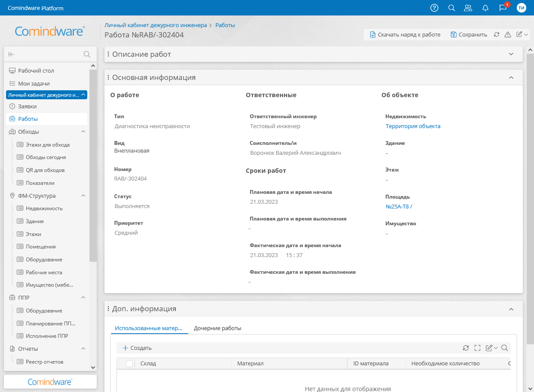The height and width of the screenshot is (392, 534).
Task: Click the global search magnifier in header
Action: click(451, 8)
